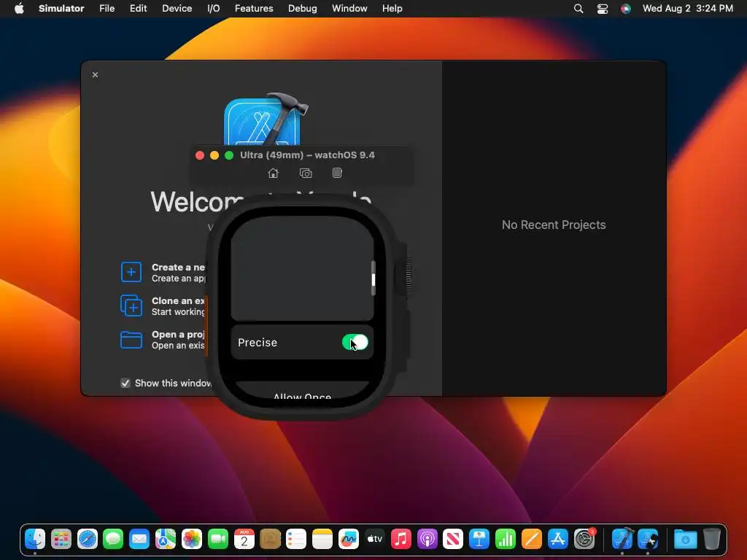Open the Trash from the Dock
747x560 pixels.
tap(711, 539)
